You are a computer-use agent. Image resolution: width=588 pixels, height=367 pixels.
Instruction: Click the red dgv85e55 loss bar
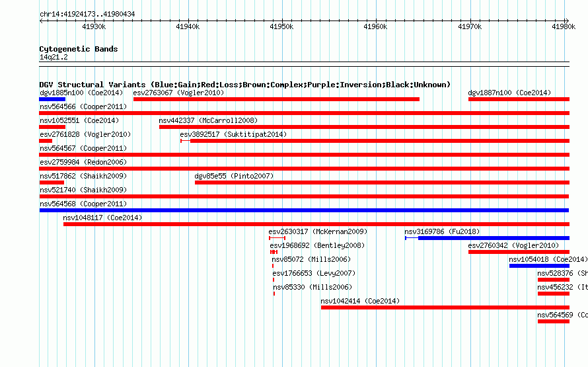tap(382, 183)
